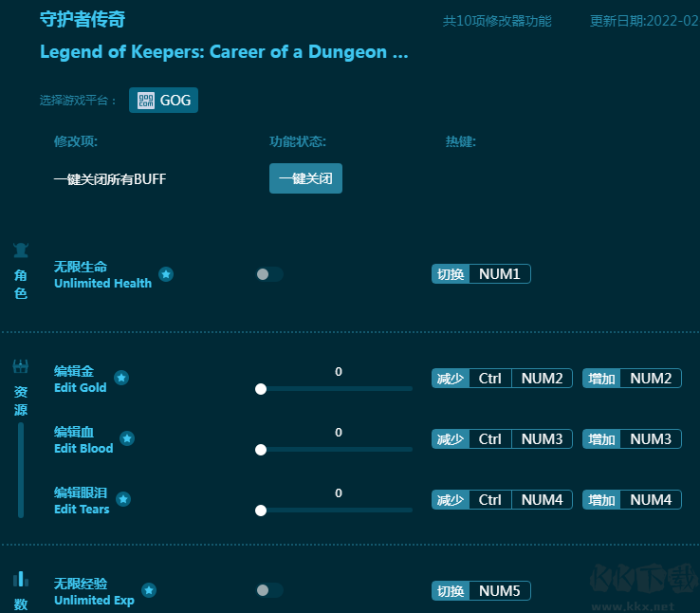Select the character (角色) category icon
Viewport: 700px width, 613px height.
(x=20, y=251)
